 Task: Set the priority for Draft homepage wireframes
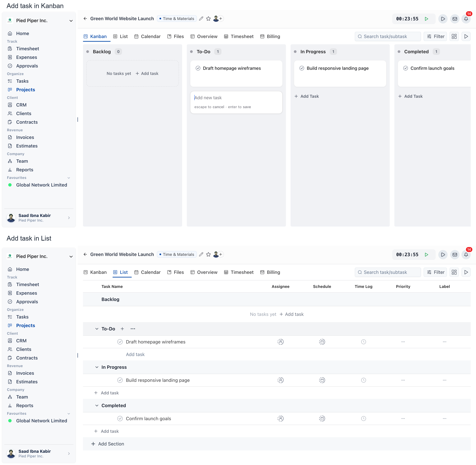point(403,342)
